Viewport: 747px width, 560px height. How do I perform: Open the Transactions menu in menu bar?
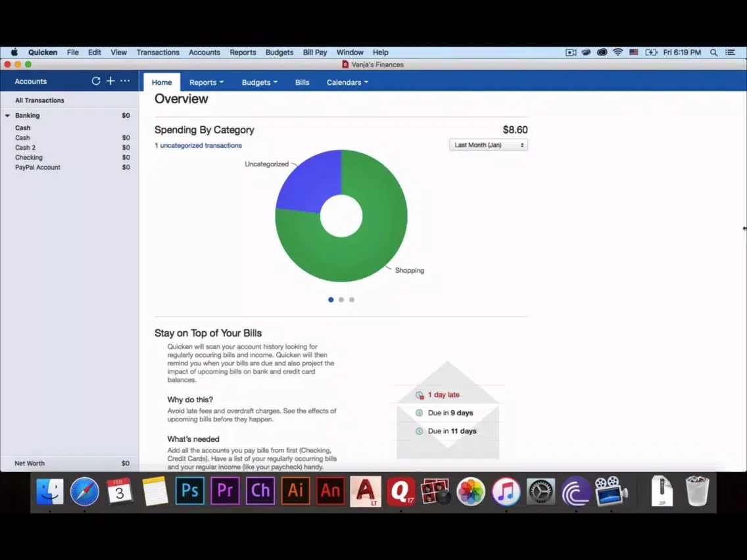(x=158, y=53)
